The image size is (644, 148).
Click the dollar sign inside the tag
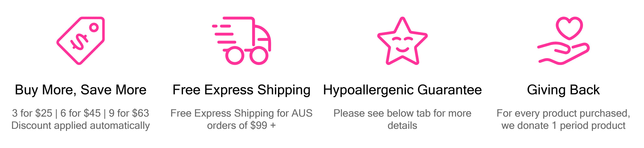[x=80, y=41]
